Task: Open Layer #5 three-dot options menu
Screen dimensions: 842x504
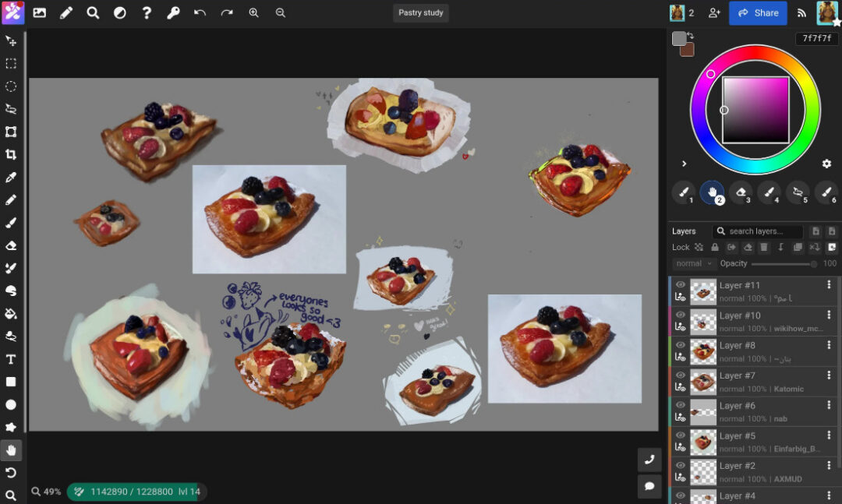Action: click(x=829, y=435)
